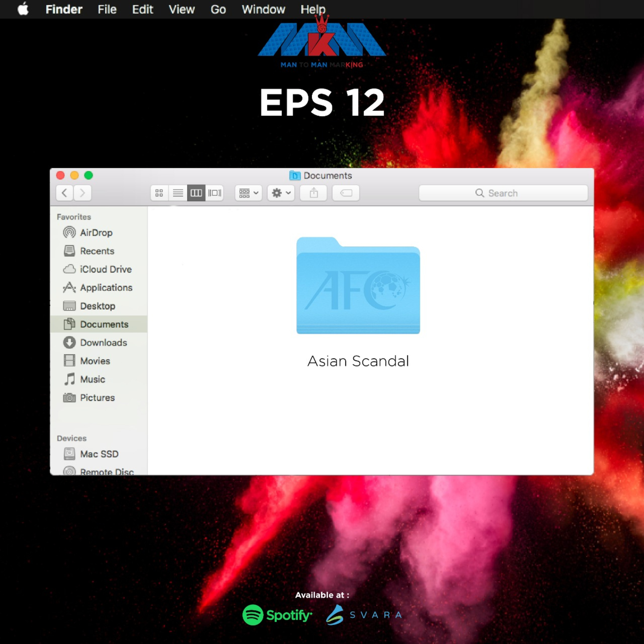Open Applications in the sidebar
The width and height of the screenshot is (644, 644).
coord(99,288)
